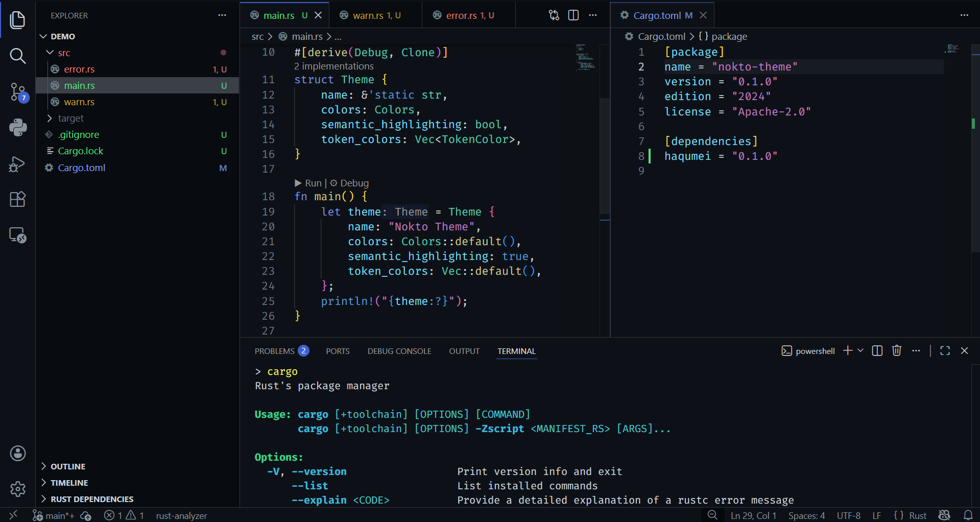The width and height of the screenshot is (980, 522).
Task: Open the Search sidebar
Action: (x=17, y=56)
